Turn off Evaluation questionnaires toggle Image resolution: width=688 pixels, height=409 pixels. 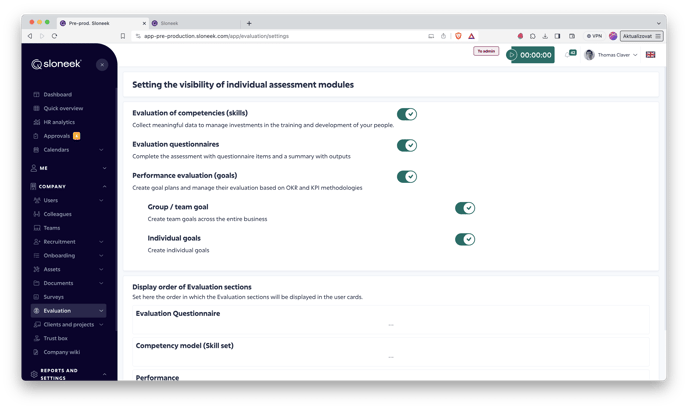[x=407, y=145]
